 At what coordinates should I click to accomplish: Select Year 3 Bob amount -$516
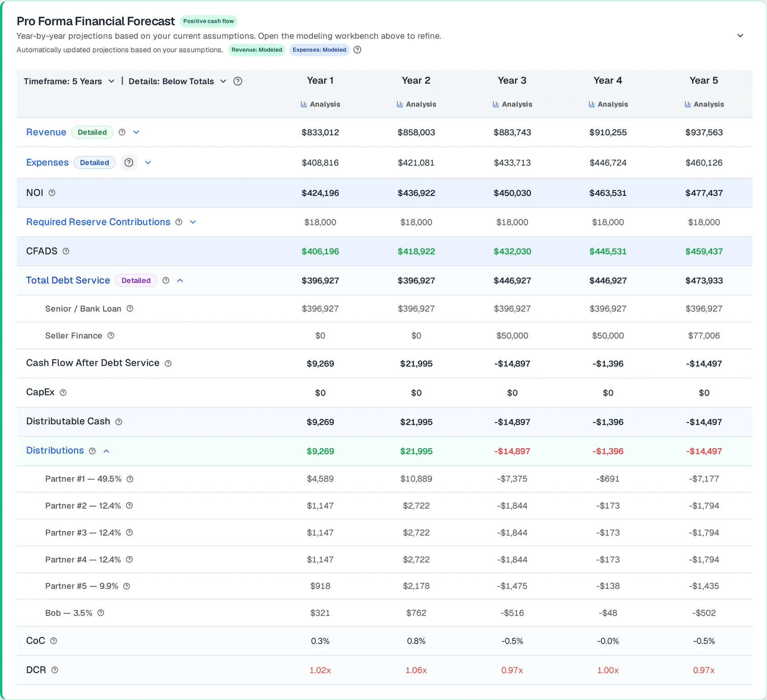(512, 613)
